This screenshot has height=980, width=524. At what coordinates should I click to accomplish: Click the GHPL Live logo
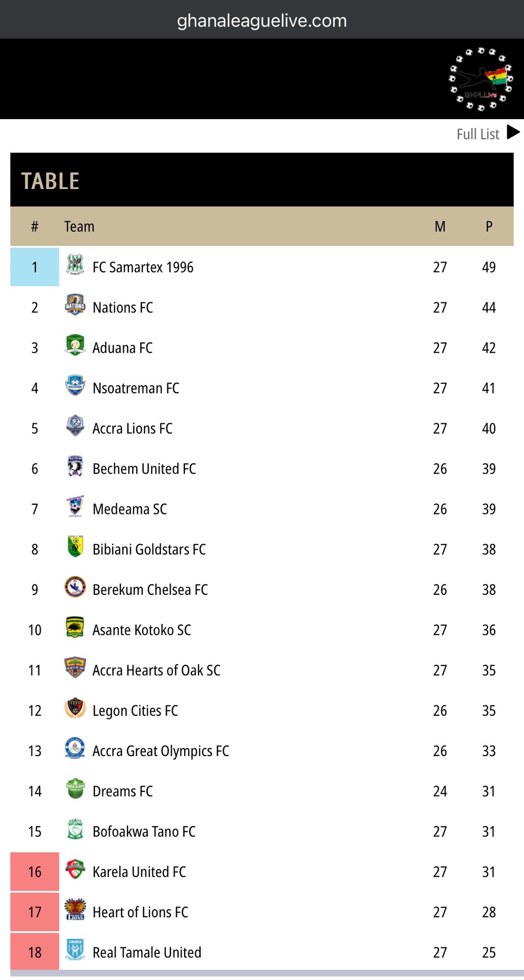[480, 79]
